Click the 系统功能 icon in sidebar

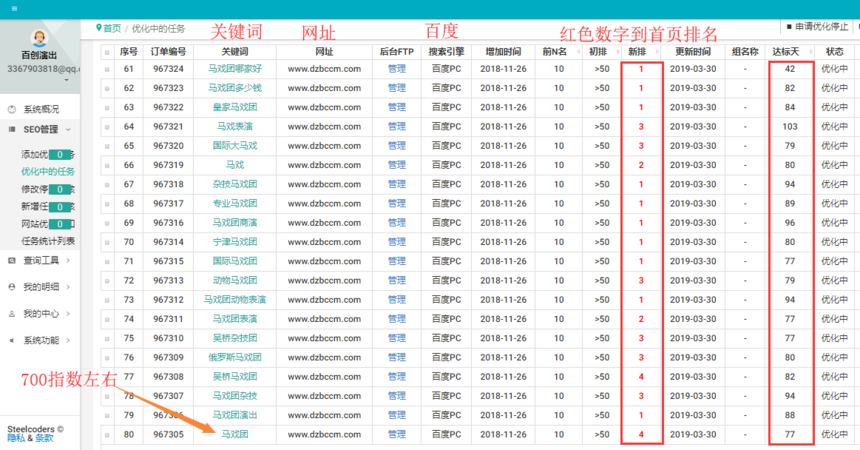(11, 339)
